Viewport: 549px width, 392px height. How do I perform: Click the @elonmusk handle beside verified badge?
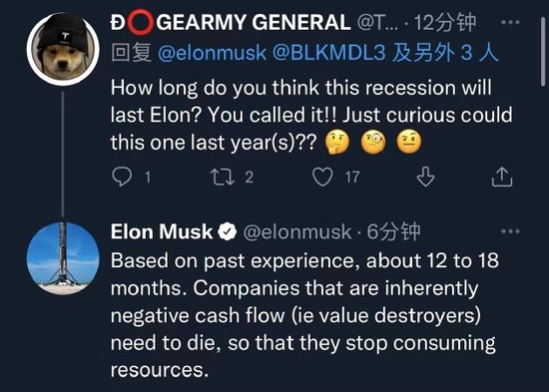point(297,232)
